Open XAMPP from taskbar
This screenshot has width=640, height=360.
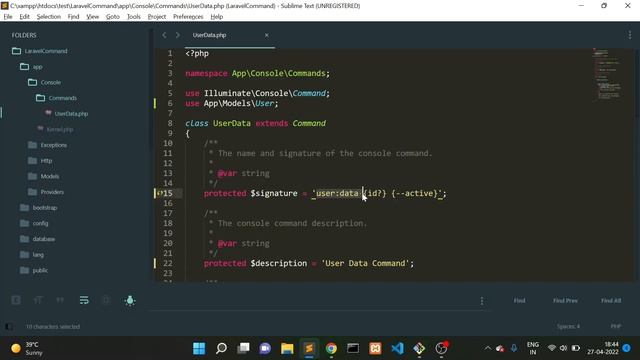click(375, 348)
